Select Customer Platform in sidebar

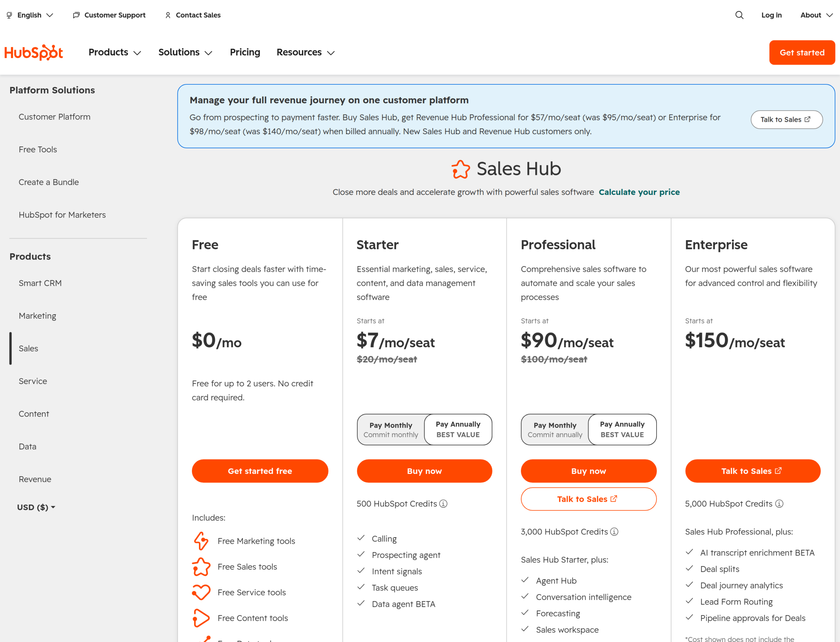pos(54,117)
